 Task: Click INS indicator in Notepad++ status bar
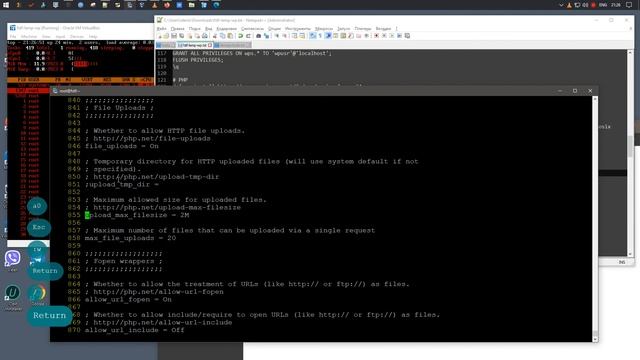tap(622, 262)
